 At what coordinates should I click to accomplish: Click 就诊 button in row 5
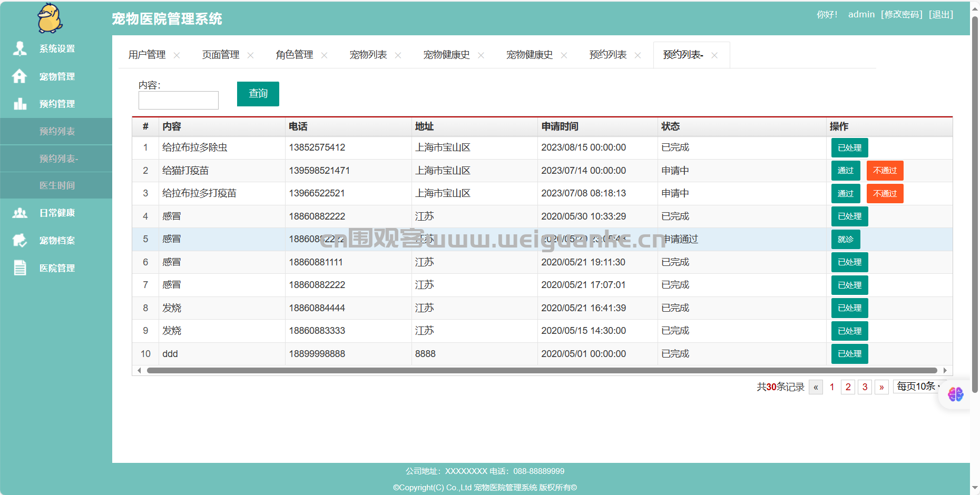[846, 240]
